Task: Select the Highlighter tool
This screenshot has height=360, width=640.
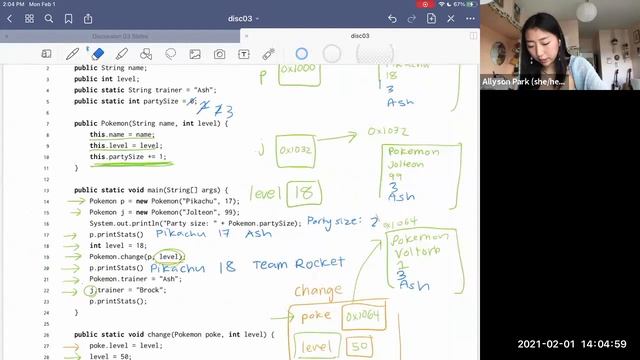Action: pyautogui.click(x=122, y=54)
